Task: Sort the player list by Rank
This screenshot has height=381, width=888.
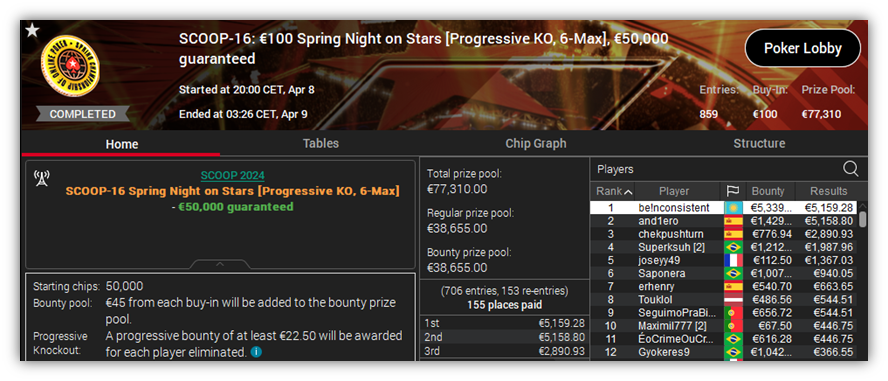Action: point(613,191)
